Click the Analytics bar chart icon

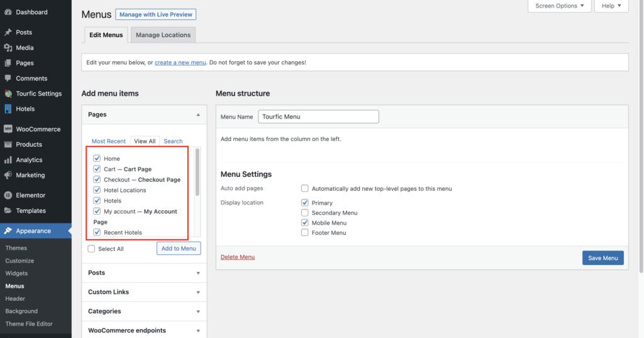pyautogui.click(x=8, y=160)
